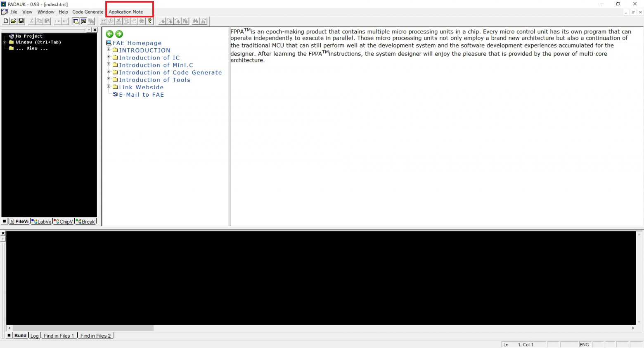
Task: Expand the Link Webside node
Action: coord(109,86)
